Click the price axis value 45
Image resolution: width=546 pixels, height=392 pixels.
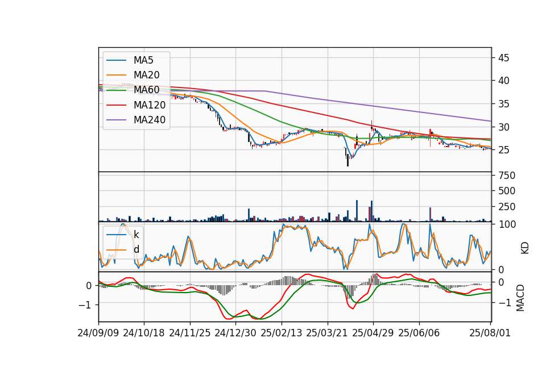click(503, 58)
